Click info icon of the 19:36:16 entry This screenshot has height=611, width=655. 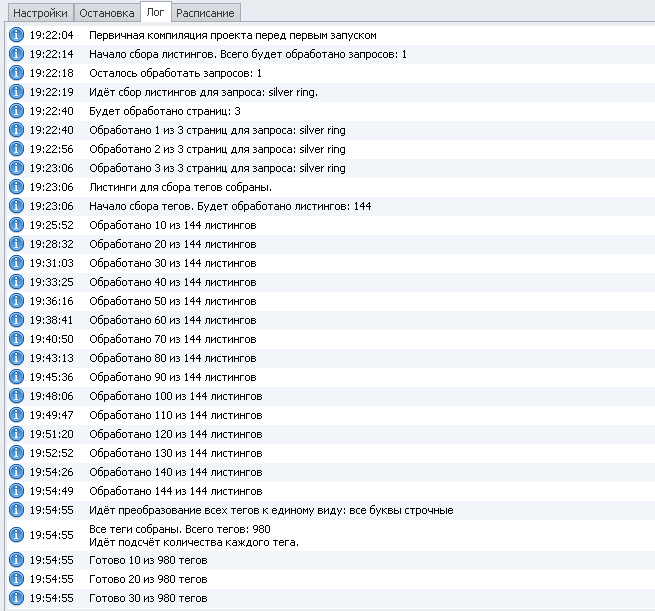coord(16,301)
